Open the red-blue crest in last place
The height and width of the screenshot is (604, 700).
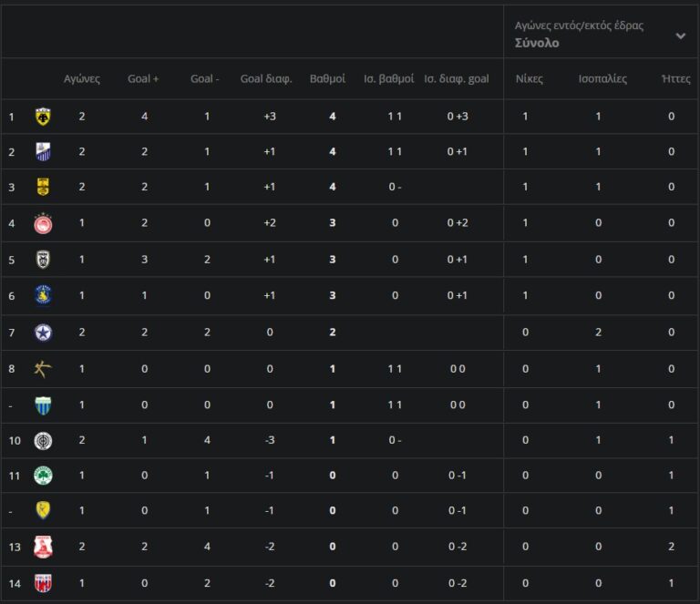tap(43, 583)
